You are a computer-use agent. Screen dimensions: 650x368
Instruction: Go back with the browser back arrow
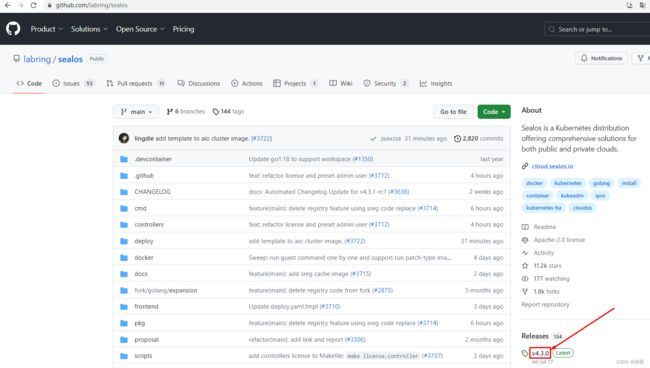point(7,5)
